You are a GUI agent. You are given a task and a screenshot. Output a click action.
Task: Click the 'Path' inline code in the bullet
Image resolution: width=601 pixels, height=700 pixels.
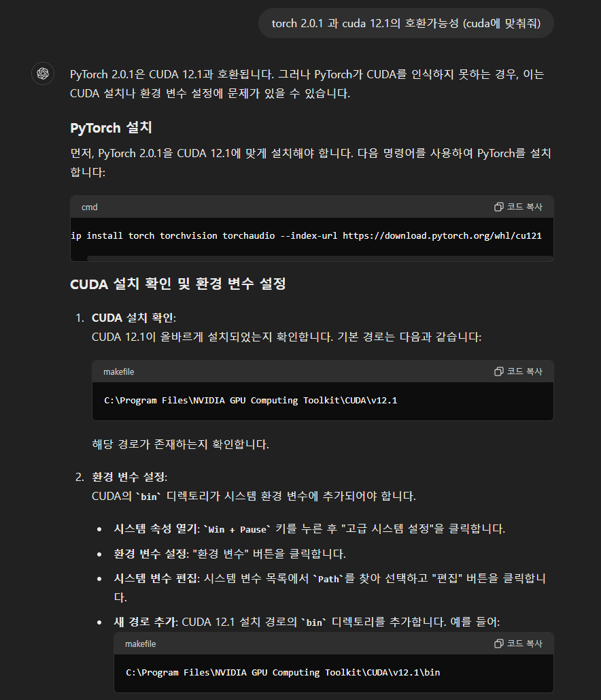coord(328,579)
